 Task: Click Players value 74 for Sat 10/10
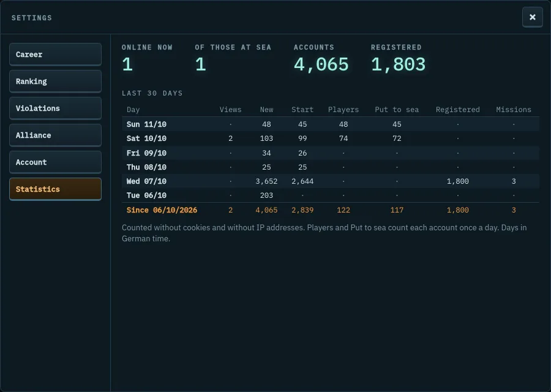tap(343, 138)
